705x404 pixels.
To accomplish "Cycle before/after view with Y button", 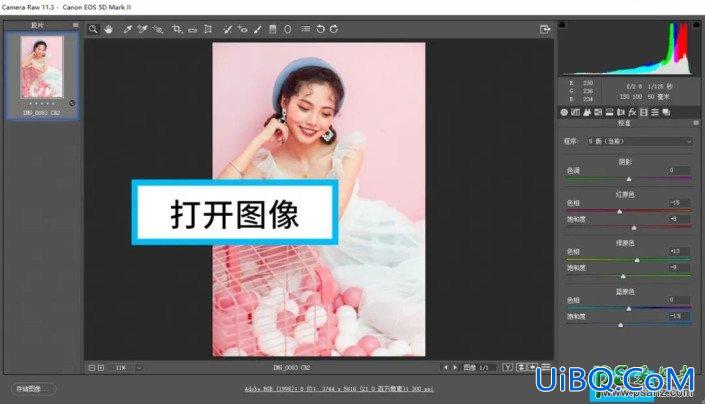I will [508, 368].
